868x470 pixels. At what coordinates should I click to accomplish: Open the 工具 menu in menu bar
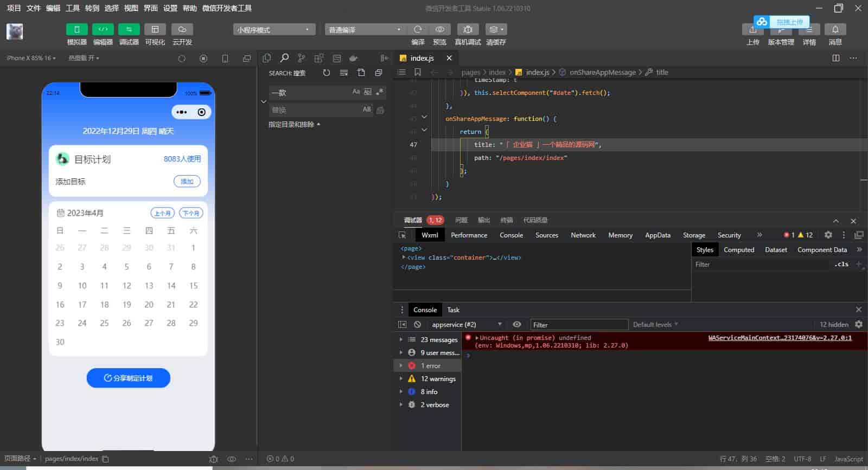click(73, 8)
